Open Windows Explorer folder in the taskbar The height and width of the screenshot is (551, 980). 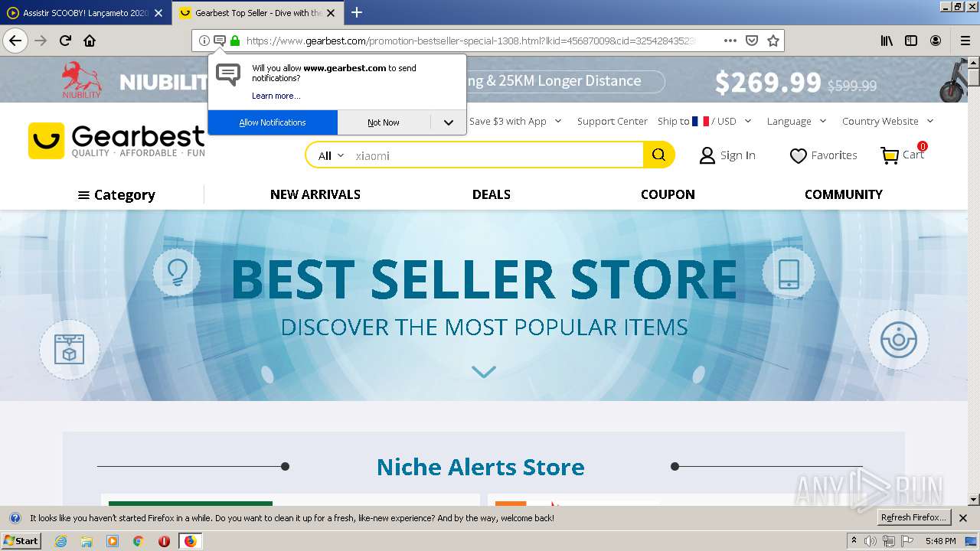click(87, 541)
